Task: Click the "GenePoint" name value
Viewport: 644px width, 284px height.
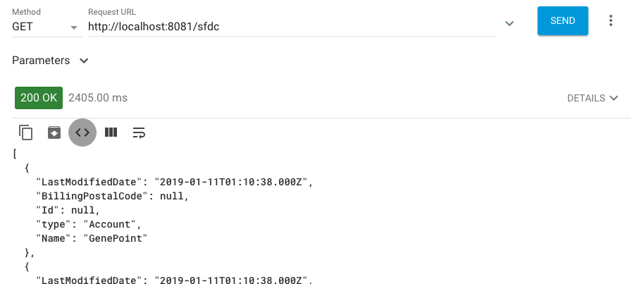Action: [x=118, y=238]
